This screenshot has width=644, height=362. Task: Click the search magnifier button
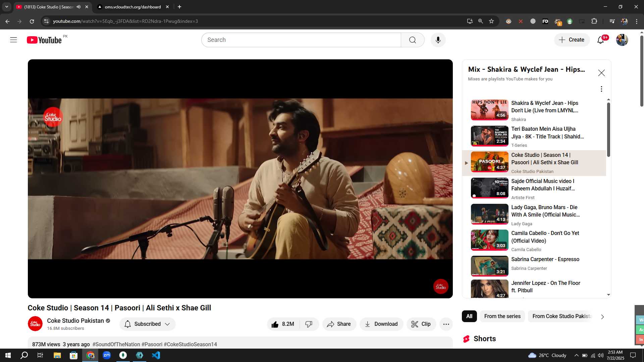tap(413, 40)
